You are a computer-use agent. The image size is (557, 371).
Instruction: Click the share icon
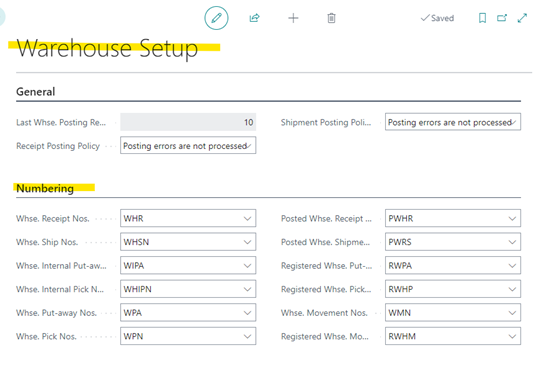coord(254,18)
